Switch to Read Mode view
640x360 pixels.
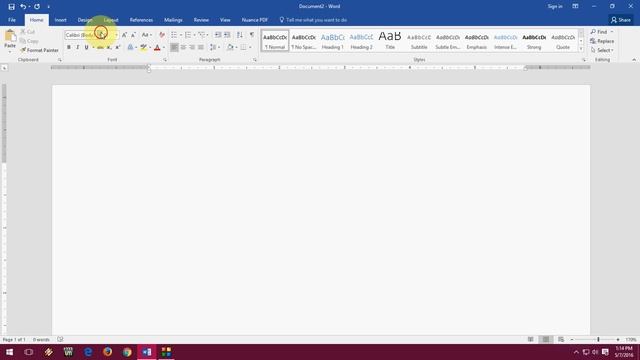pyautogui.click(x=531, y=339)
